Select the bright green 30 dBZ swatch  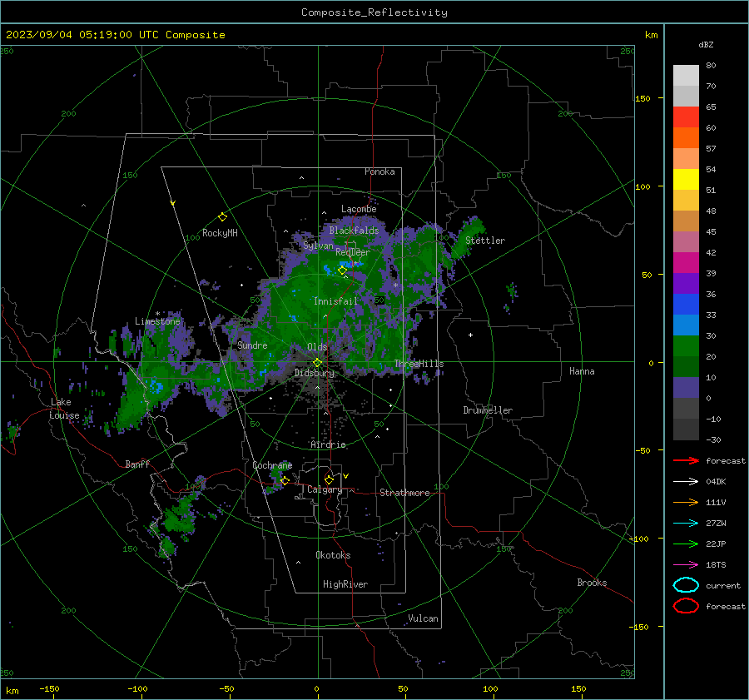coord(686,346)
